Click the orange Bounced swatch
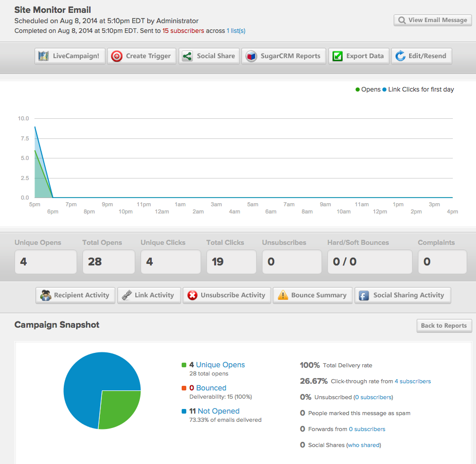 tap(184, 388)
